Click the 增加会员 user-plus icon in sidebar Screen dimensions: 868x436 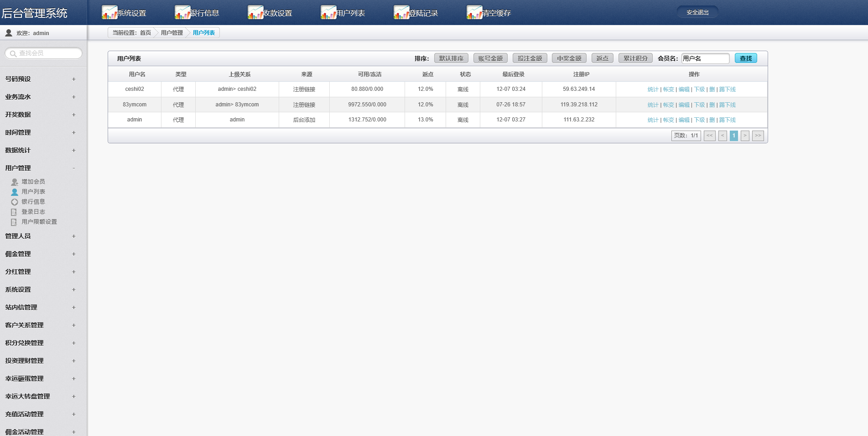tap(15, 182)
